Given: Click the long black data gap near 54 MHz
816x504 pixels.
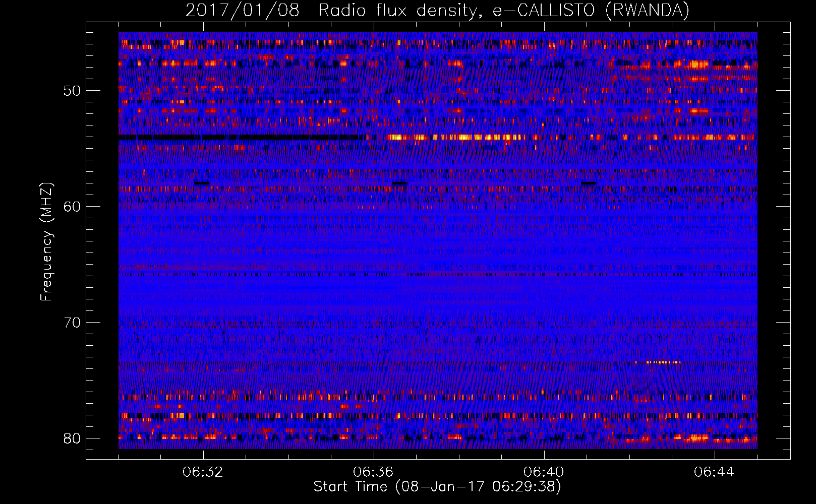Looking at the screenshot, I should (241, 137).
